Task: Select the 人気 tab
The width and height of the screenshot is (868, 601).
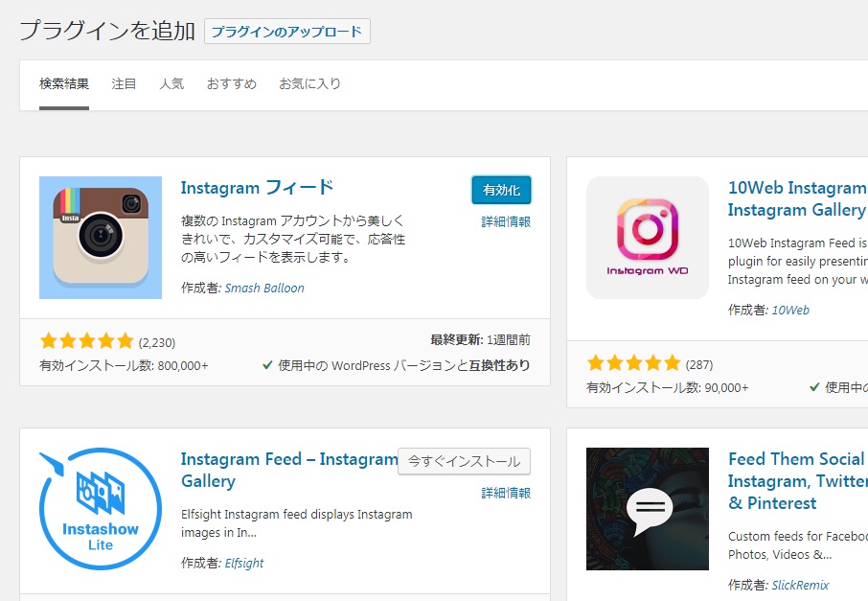Action: pyautogui.click(x=171, y=84)
